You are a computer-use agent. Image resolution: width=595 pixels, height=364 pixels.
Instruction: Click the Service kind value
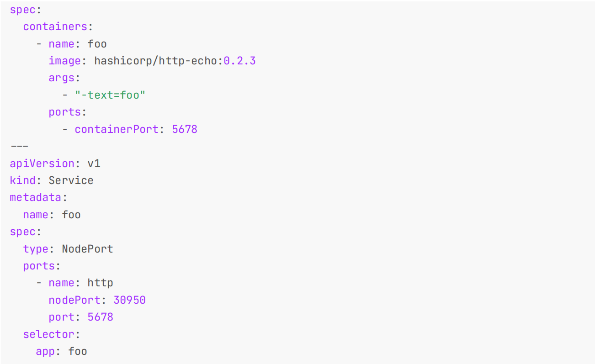[71, 180]
